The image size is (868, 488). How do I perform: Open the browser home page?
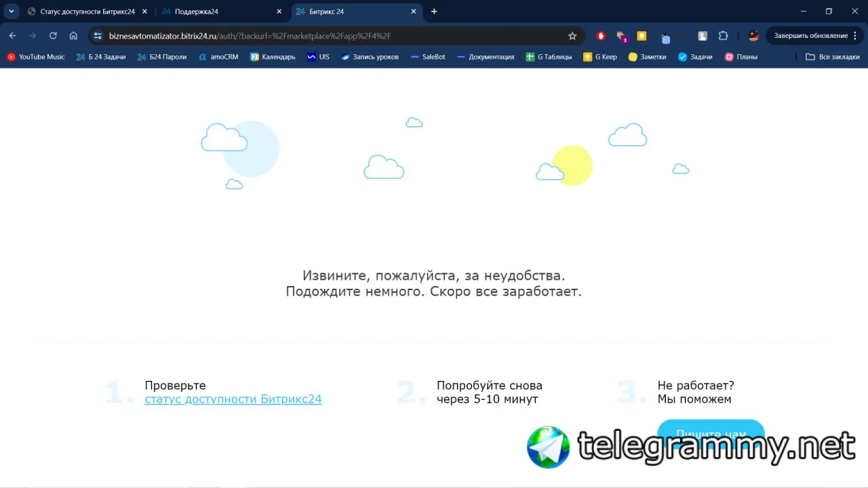click(x=73, y=36)
